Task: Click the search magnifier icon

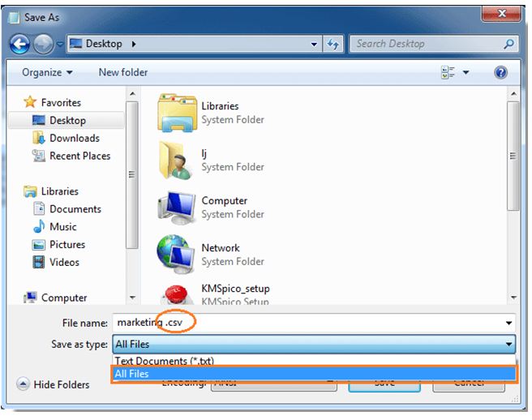Action: click(x=508, y=44)
